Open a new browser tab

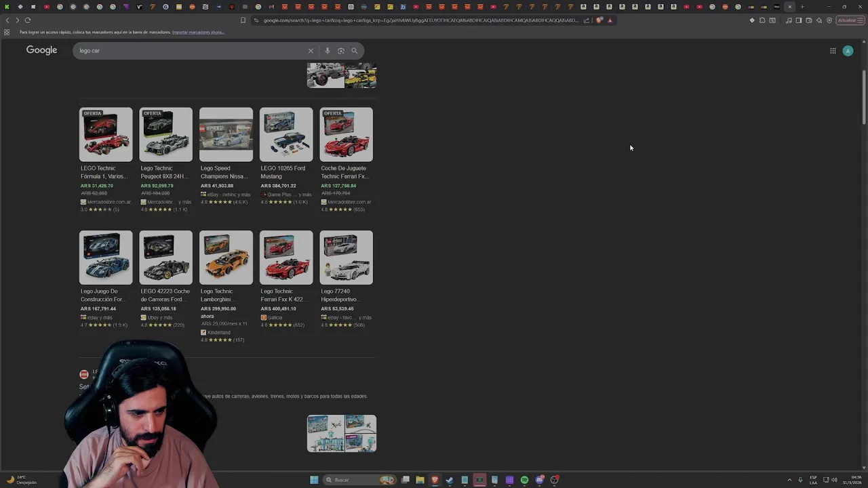click(802, 7)
